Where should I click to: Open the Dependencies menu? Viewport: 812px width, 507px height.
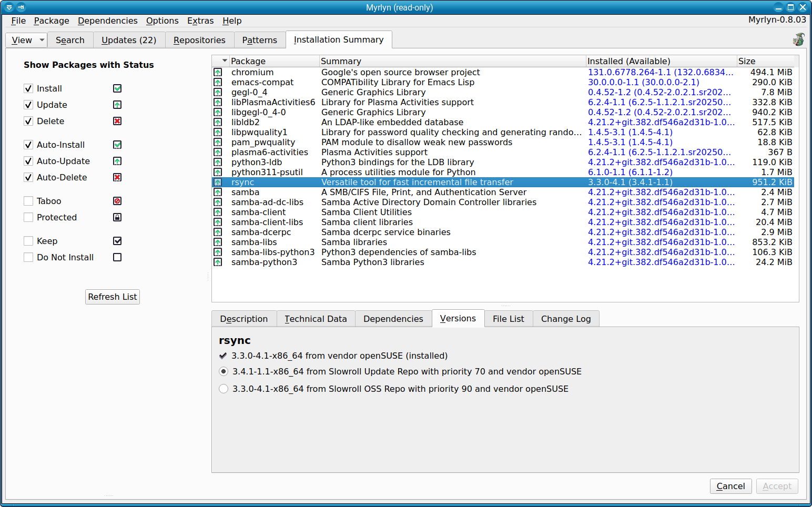click(107, 21)
